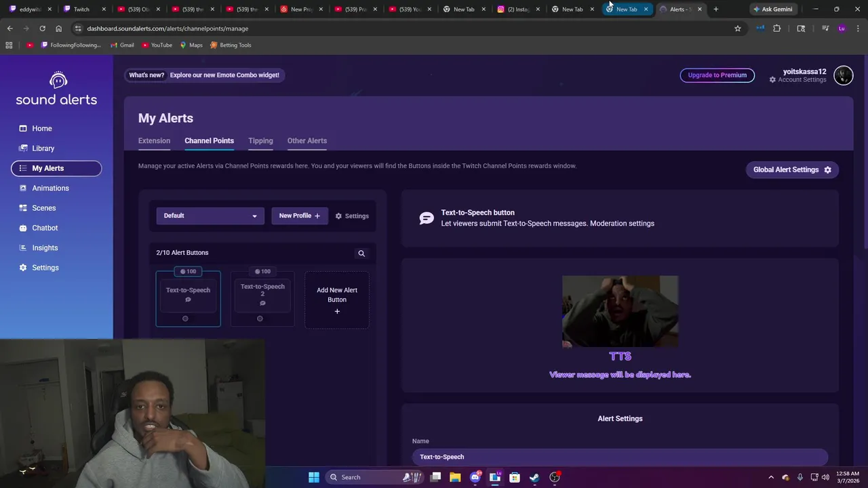The image size is (868, 488).
Task: Click the Sound Alerts logo
Action: pyautogui.click(x=56, y=89)
